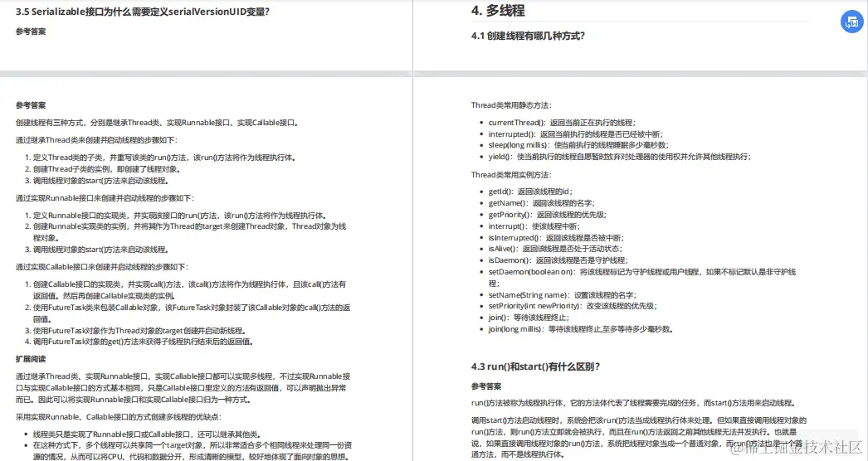This screenshot has height=461, width=868.
Task: Click bullet 'isAlive():返回该线程是否处于活动状态'
Action: (x=555, y=249)
